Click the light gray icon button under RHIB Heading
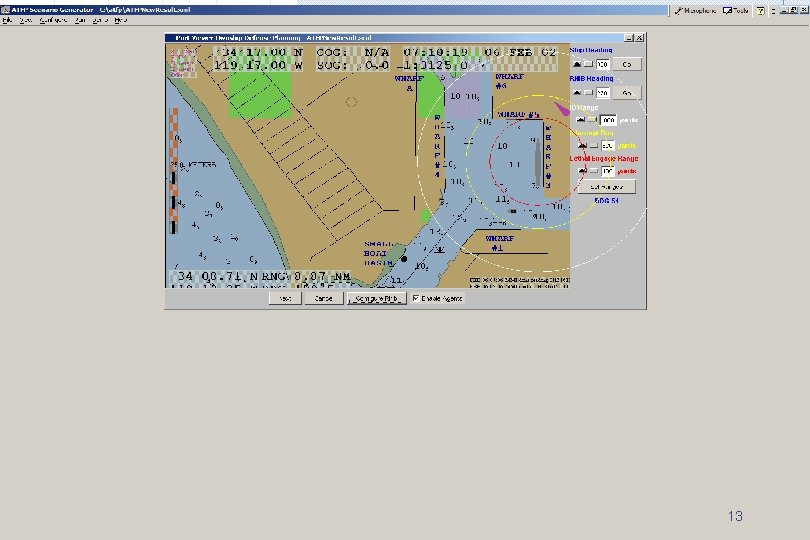The width and height of the screenshot is (810, 540). click(588, 92)
